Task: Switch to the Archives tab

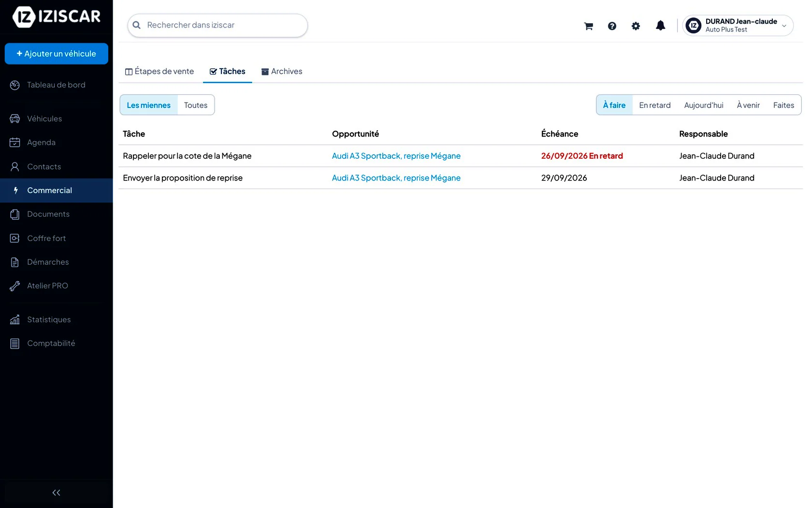Action: 282,72
